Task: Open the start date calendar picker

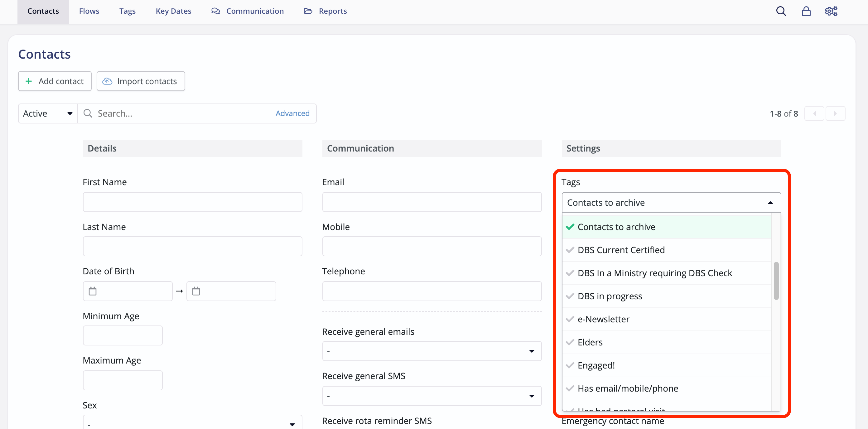Action: pos(93,291)
